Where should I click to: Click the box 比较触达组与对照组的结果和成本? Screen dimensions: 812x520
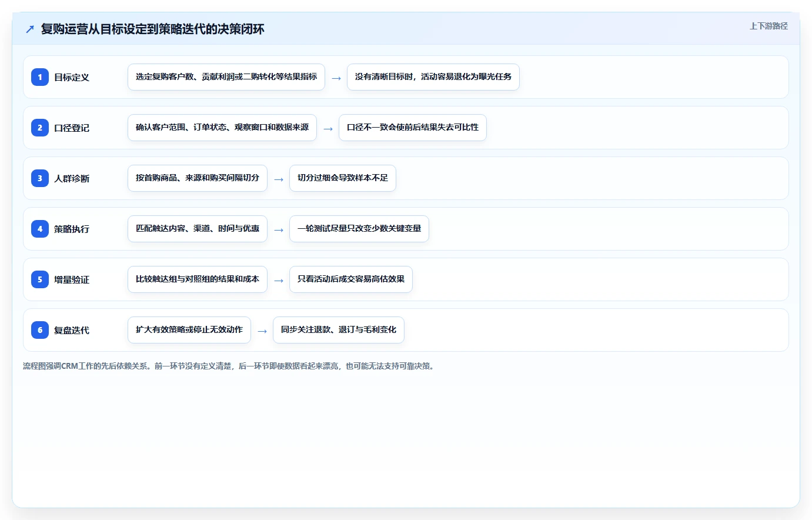[198, 279]
